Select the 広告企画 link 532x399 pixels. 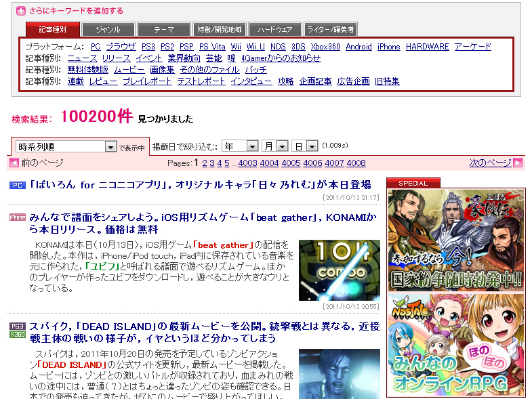(x=354, y=81)
